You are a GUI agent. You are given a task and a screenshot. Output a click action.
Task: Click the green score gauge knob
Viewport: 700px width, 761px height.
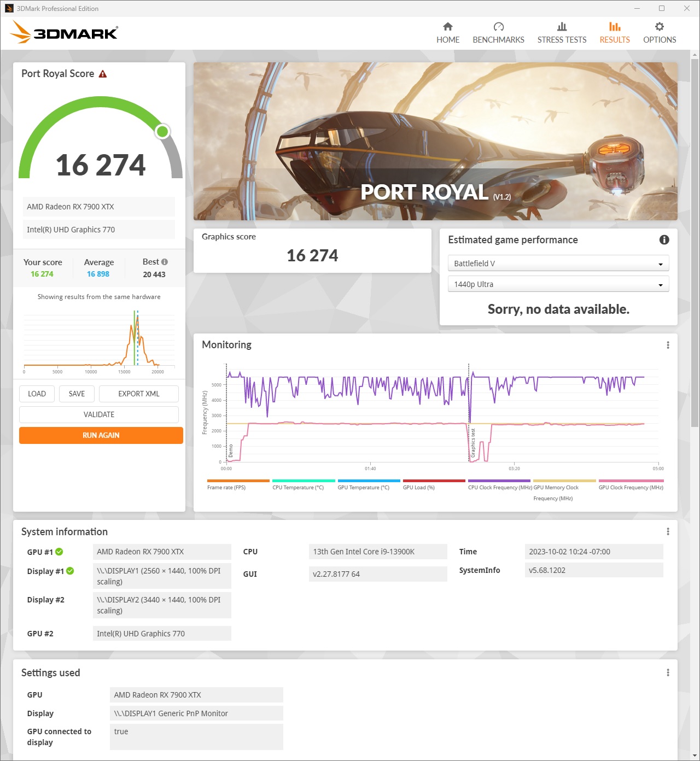[162, 131]
